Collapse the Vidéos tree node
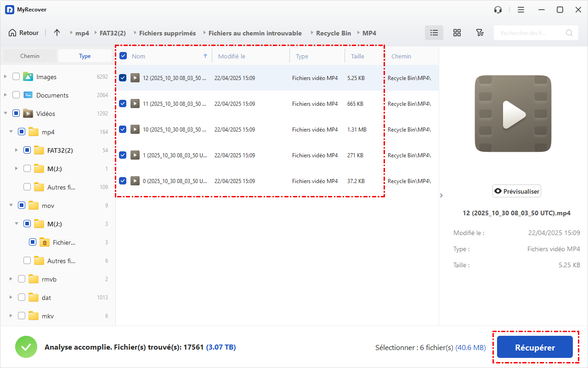 tap(6, 114)
